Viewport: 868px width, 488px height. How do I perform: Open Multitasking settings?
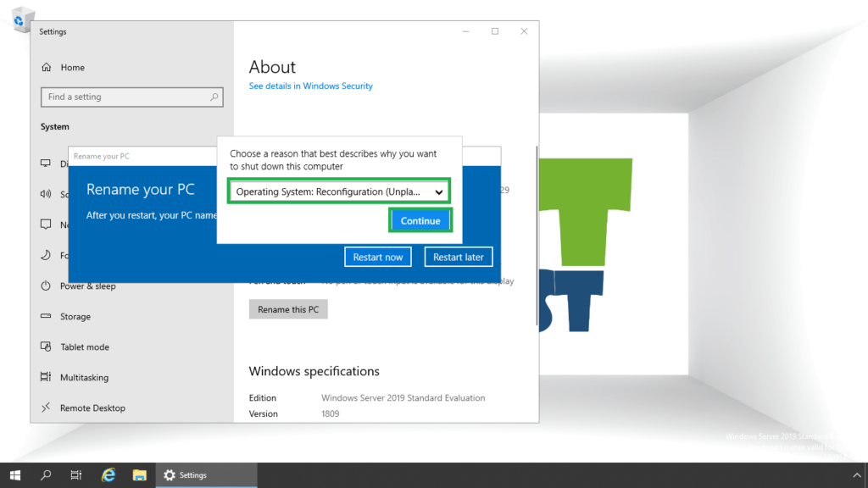(84, 377)
